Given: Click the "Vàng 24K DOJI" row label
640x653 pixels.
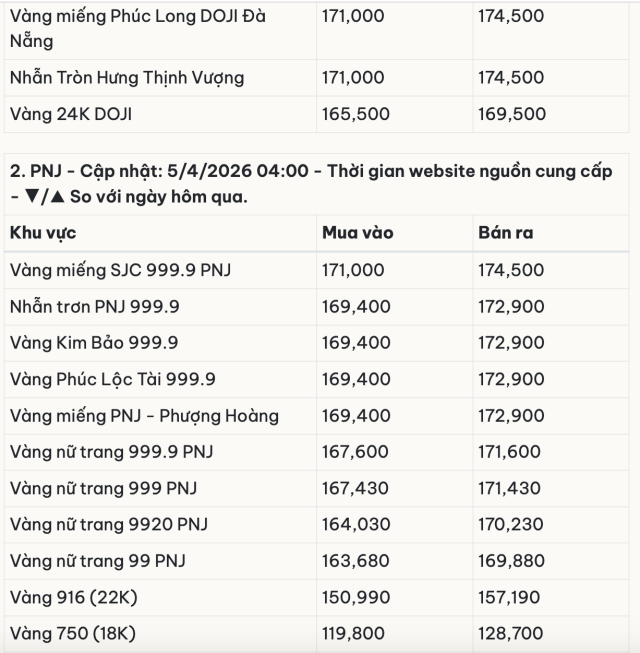Looking at the screenshot, I should [x=71, y=114].
